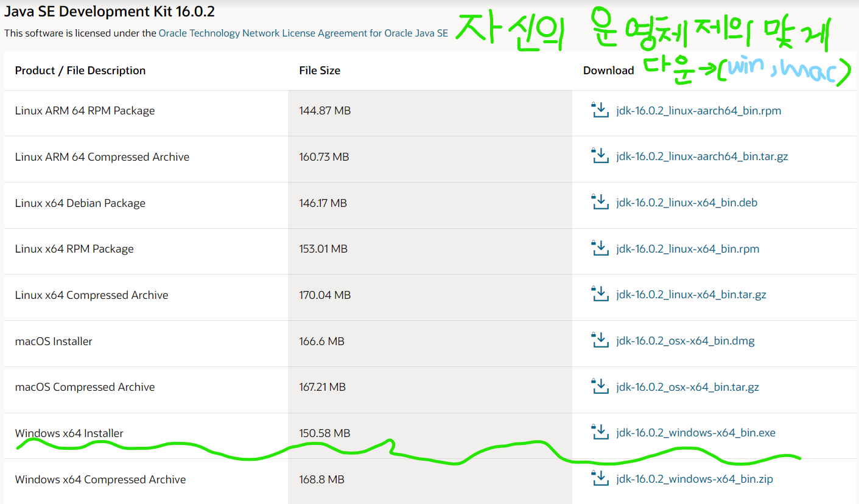Download jdk-16.0.2_linux-x64_bin.rpm link
The image size is (859, 504).
(687, 249)
